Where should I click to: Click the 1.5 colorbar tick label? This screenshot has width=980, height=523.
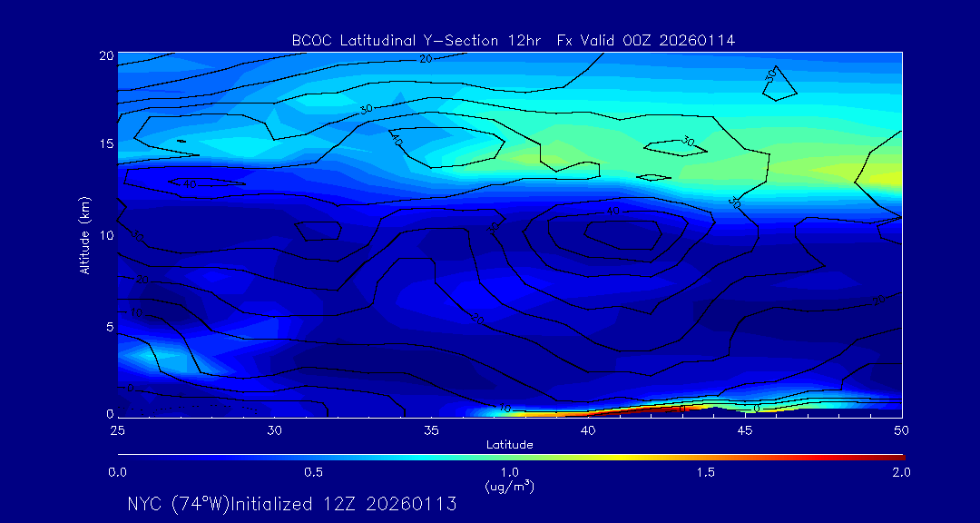[705, 472]
